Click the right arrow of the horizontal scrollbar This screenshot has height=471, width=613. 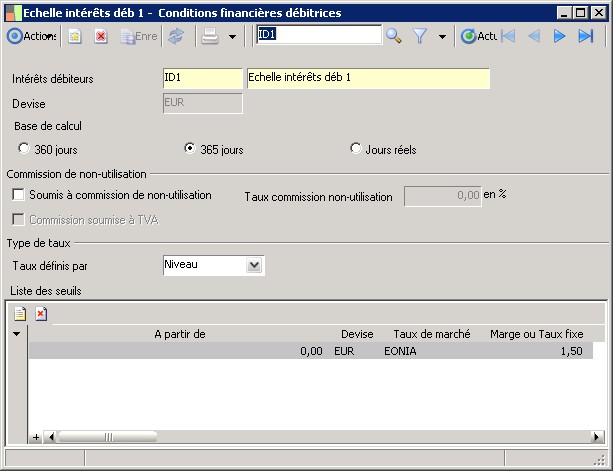coord(597,437)
